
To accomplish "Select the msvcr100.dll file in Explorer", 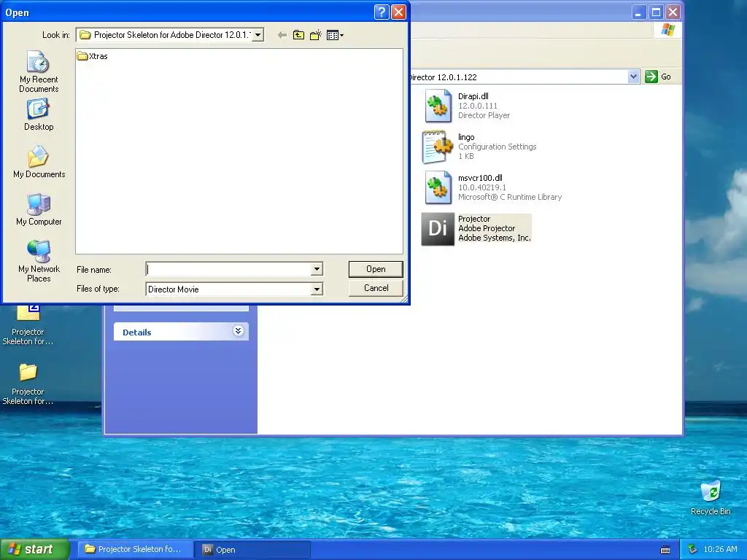I will [492, 187].
